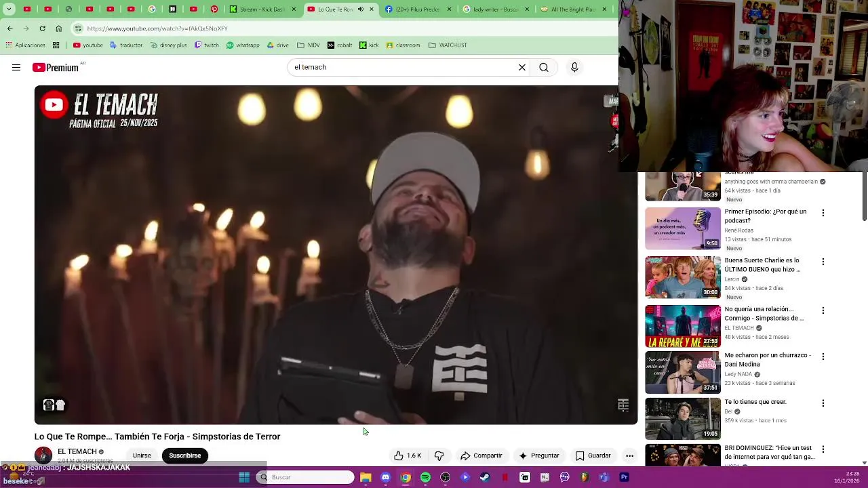868x488 pixels.
Task: Click the browser home button
Action: [x=58, y=28]
